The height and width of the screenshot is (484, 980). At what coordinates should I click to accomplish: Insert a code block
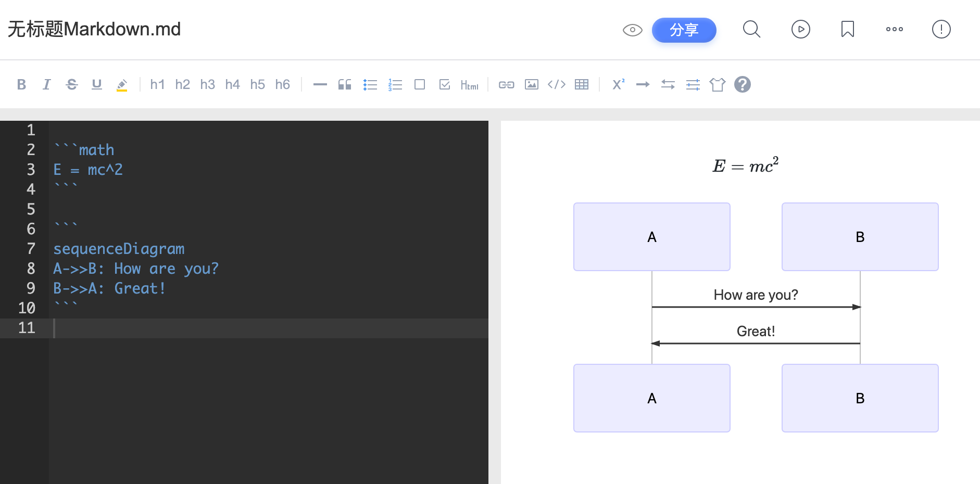pyautogui.click(x=557, y=84)
